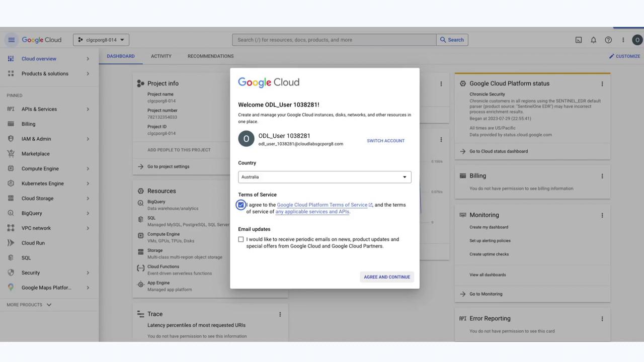Click the Cloud Storage sidebar icon

(11, 198)
